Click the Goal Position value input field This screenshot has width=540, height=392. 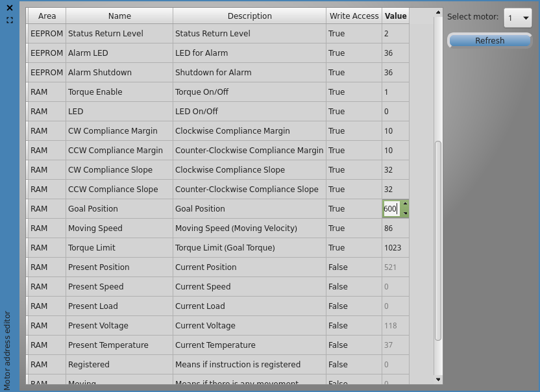coord(391,209)
